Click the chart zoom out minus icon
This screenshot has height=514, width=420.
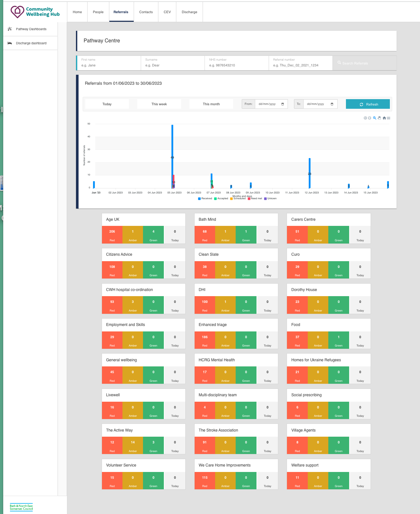pos(370,118)
